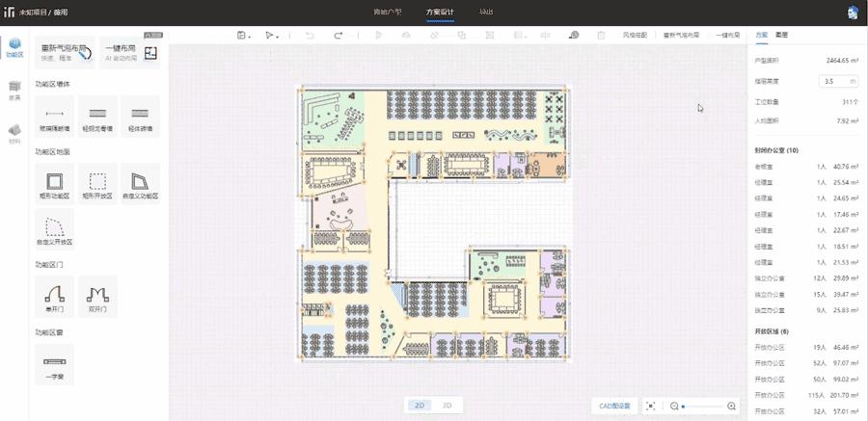Select the 轻体砖墙 wall tool
Viewport: 868px width, 421px height.
click(x=140, y=117)
